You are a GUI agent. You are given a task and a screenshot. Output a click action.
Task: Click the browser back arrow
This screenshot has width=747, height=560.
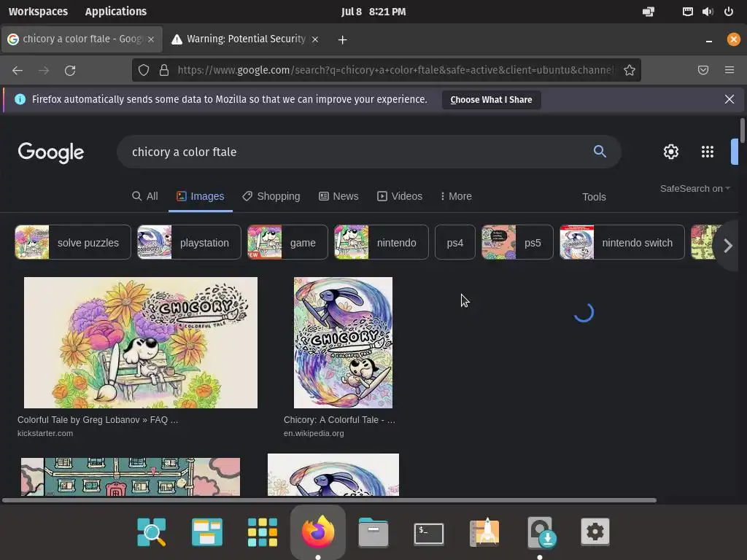tap(18, 71)
